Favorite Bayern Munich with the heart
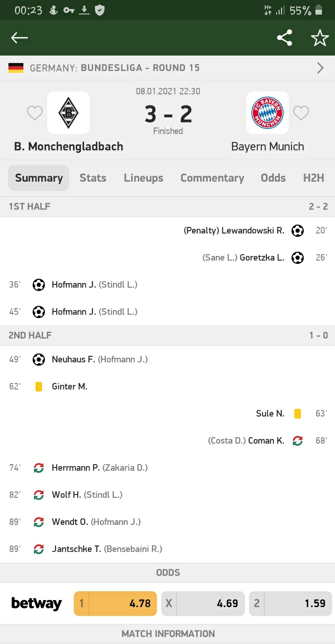The image size is (335, 644). [x=301, y=113]
